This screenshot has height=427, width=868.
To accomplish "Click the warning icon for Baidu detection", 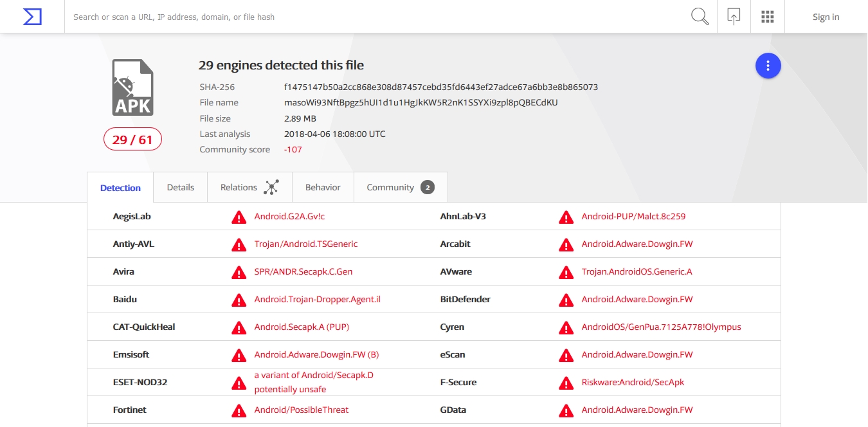I will 239,300.
